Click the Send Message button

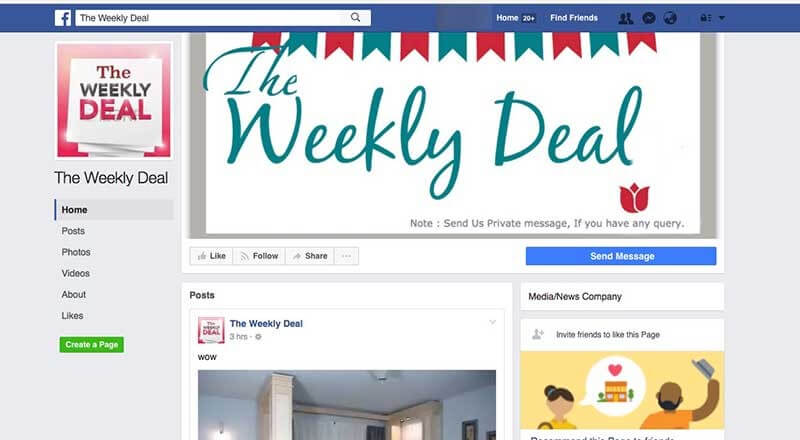[x=621, y=256]
